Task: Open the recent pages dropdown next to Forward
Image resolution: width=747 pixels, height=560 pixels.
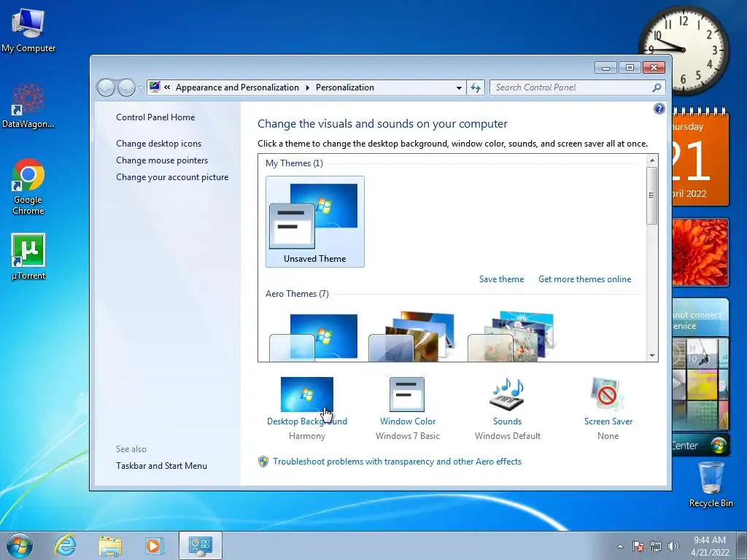Action: 141,88
